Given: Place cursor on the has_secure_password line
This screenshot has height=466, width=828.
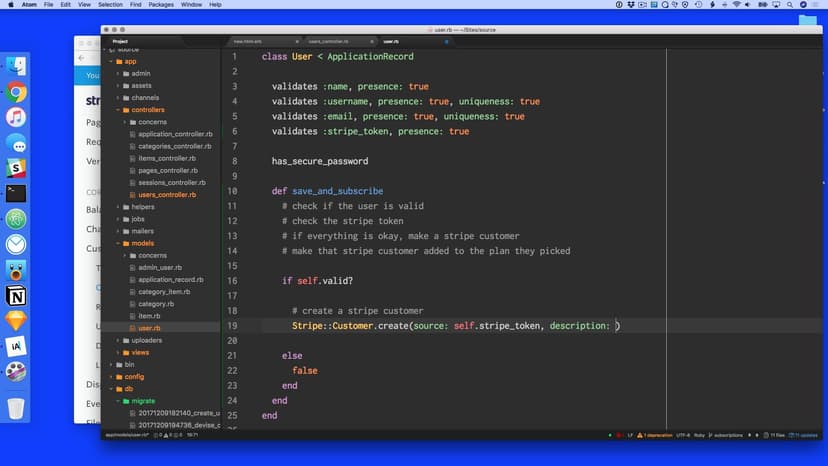Looking at the screenshot, I should pos(320,161).
